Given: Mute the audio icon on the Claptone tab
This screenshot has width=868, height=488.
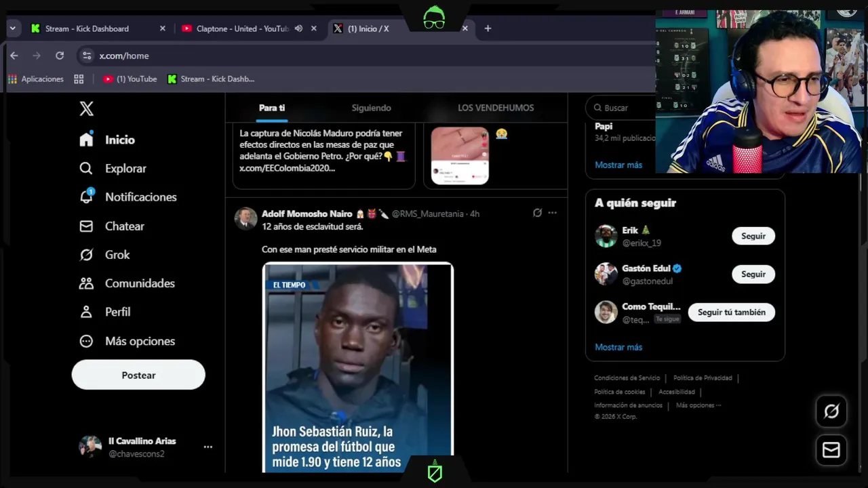Looking at the screenshot, I should pos(298,28).
